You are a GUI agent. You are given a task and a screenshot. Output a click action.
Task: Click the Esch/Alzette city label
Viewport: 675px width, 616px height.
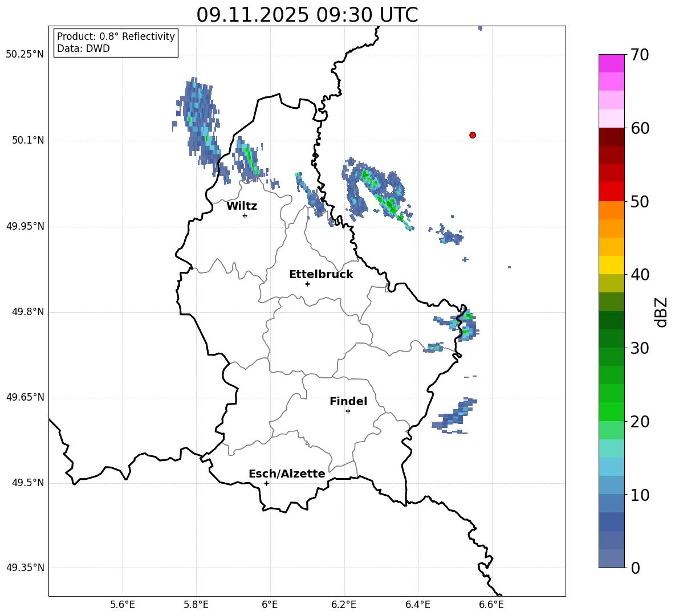(x=287, y=474)
